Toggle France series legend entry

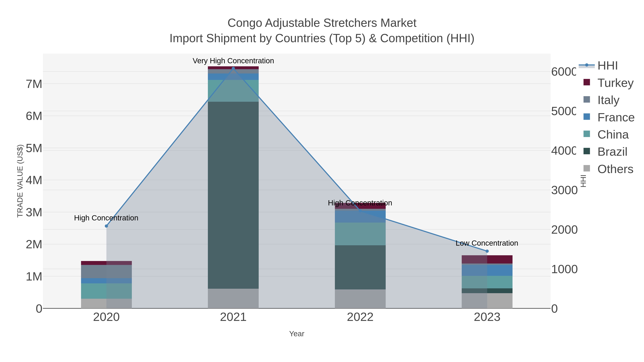[609, 117]
